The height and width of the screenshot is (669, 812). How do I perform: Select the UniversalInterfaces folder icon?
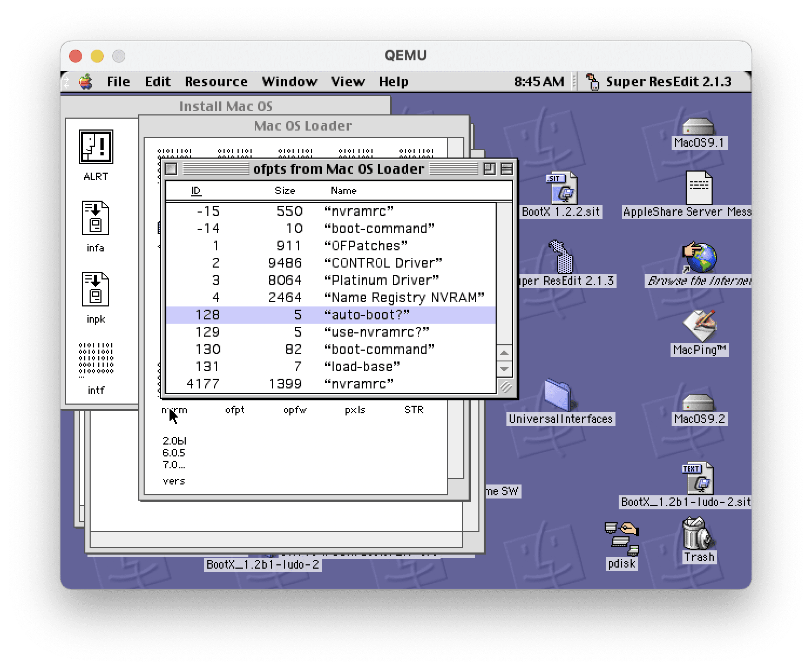point(559,395)
